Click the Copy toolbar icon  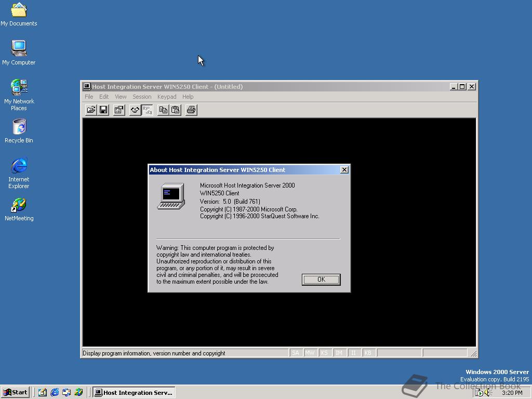click(163, 110)
